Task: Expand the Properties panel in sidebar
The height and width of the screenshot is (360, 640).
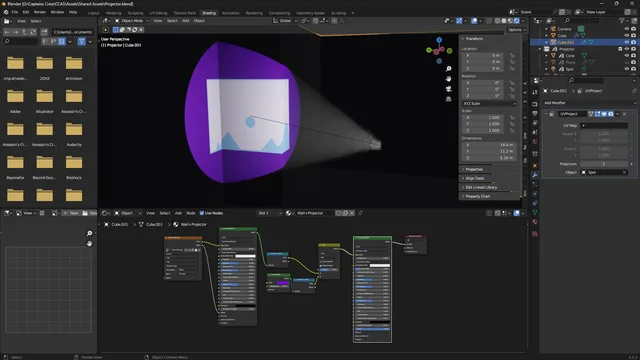Action: [x=474, y=169]
